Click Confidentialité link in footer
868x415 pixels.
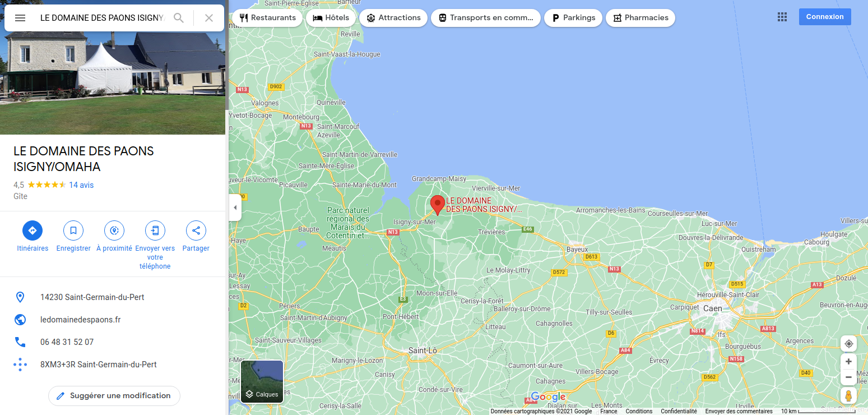pos(679,411)
